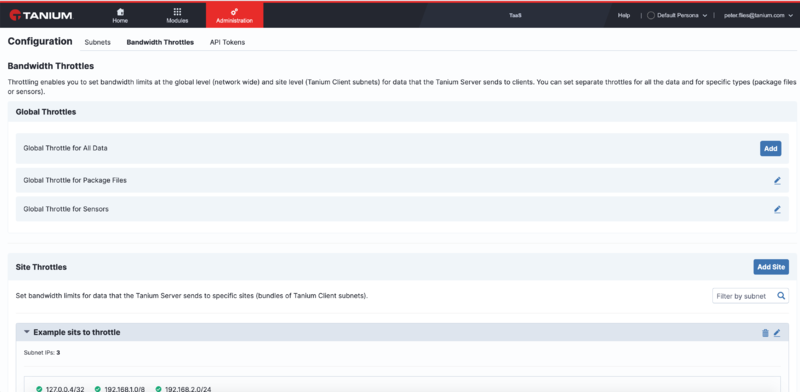Click the subnet filter search icon
Viewport: 800px width, 392px height.
(781, 296)
